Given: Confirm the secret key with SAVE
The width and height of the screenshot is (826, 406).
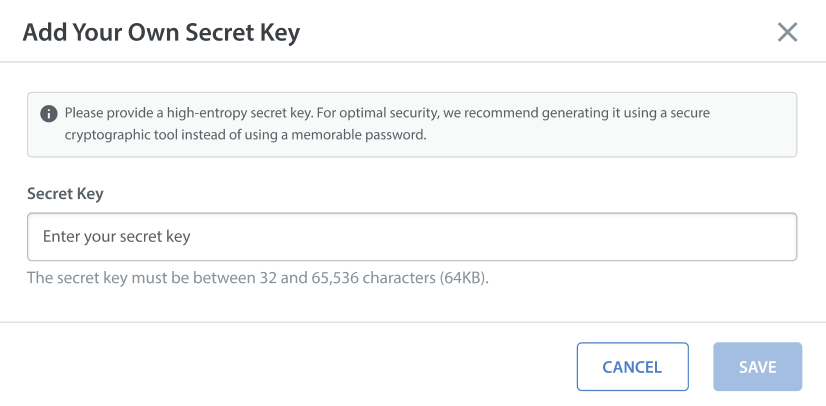Looking at the screenshot, I should pos(758,367).
